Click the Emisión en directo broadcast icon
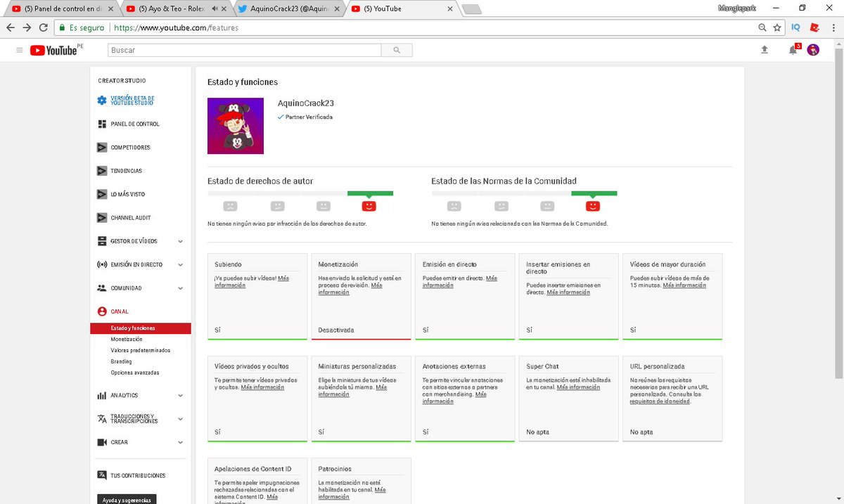This screenshot has width=844, height=504. coord(102,265)
